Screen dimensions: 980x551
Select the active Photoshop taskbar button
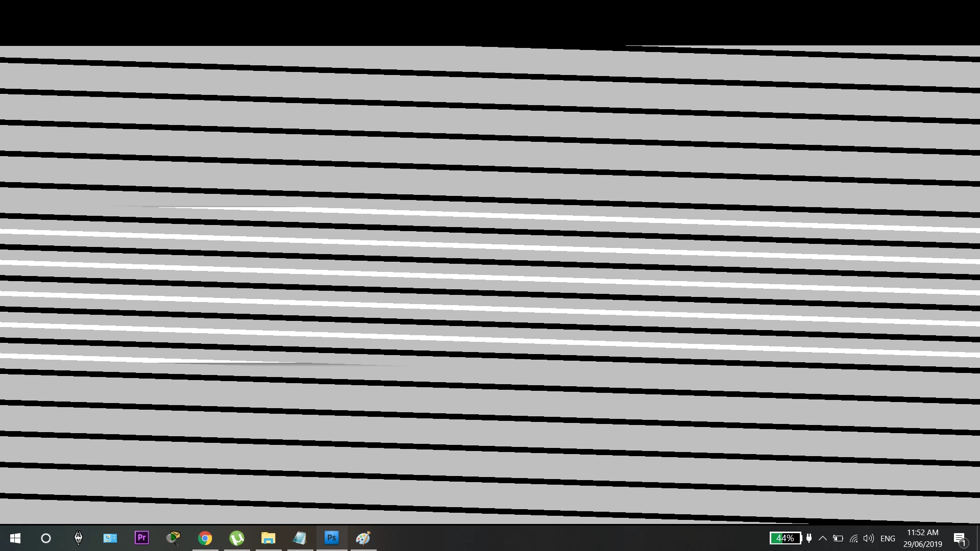[332, 538]
